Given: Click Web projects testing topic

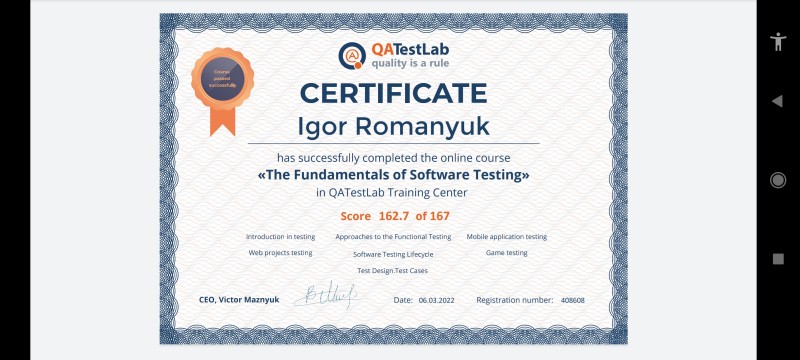Looking at the screenshot, I should pos(280,252).
